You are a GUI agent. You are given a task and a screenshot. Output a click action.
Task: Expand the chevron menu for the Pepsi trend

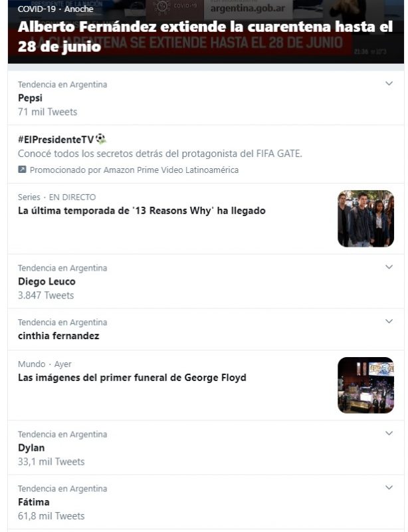[389, 84]
